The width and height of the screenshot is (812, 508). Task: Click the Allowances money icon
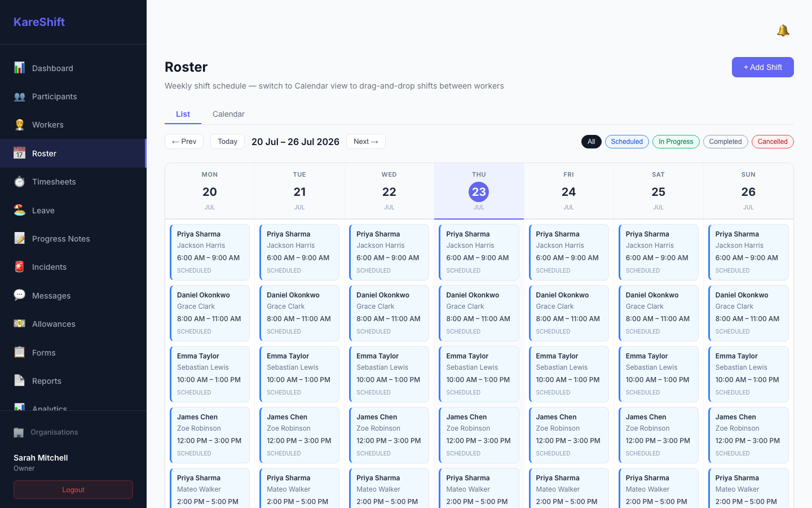pos(19,324)
